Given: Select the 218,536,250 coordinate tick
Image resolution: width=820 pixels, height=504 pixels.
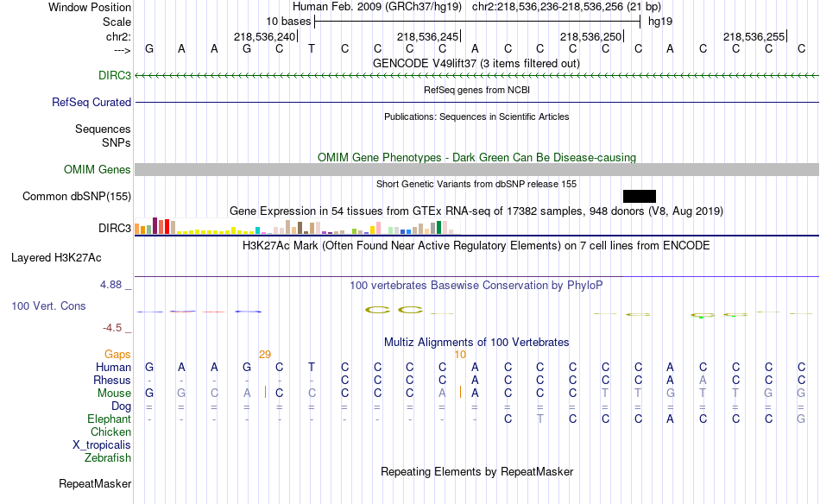Looking at the screenshot, I should 591,36.
